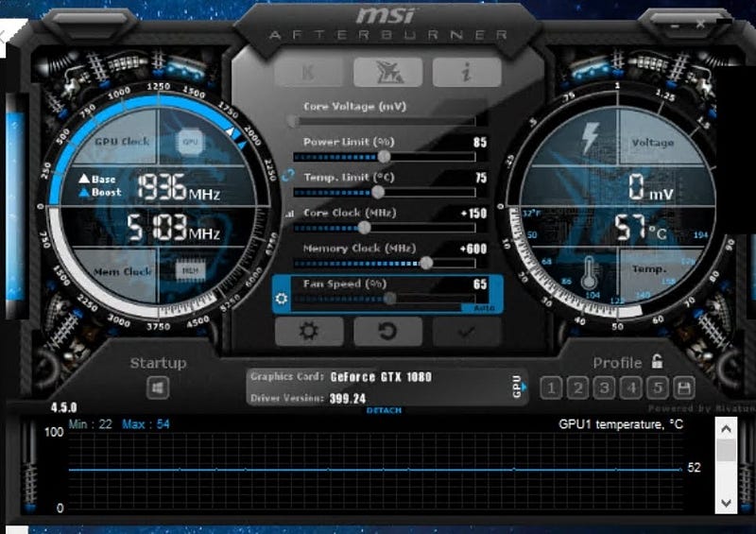Apply changes with the checkmark button
This screenshot has width=756, height=534.
[x=467, y=332]
